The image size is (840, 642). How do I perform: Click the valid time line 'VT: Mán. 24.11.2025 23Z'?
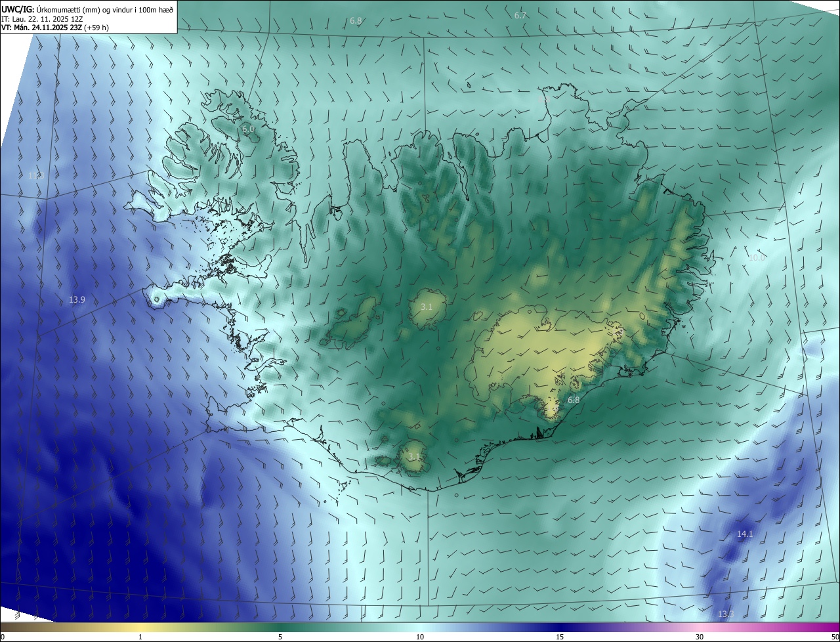[41, 28]
